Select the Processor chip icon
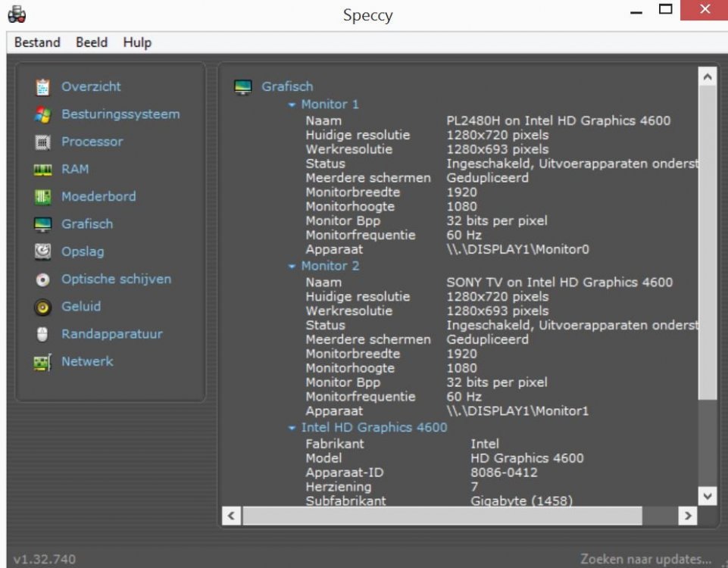 43,142
